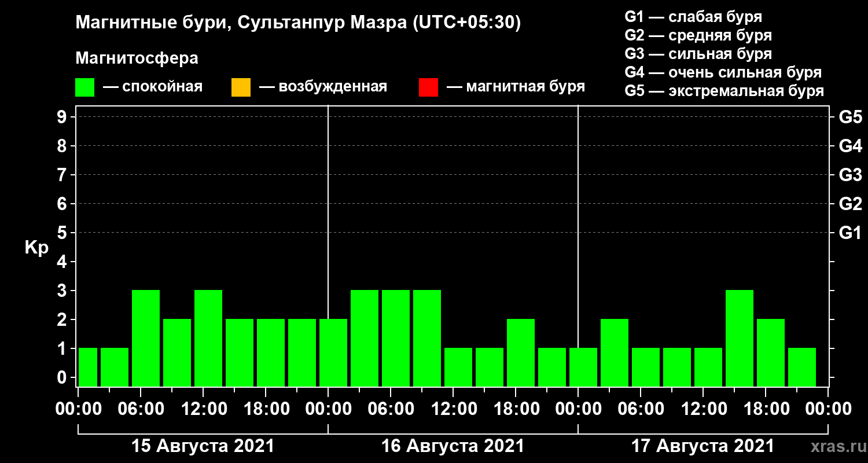This screenshot has width=868, height=463.
Task: Click the 15 August 00:00–03:00 bar (Kp 1)
Action: 87,367
